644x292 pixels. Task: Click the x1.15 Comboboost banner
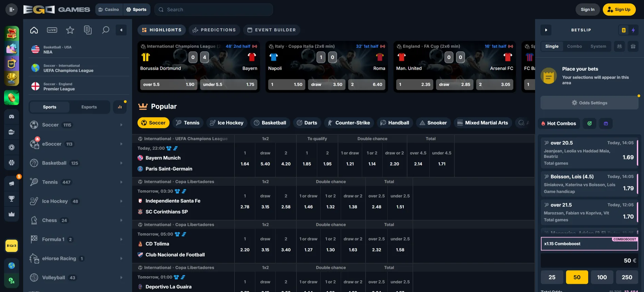click(590, 244)
